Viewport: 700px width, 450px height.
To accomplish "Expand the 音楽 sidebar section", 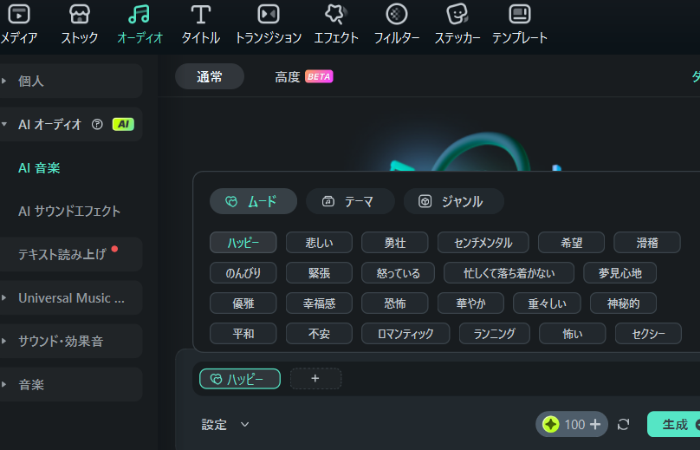I will point(4,384).
